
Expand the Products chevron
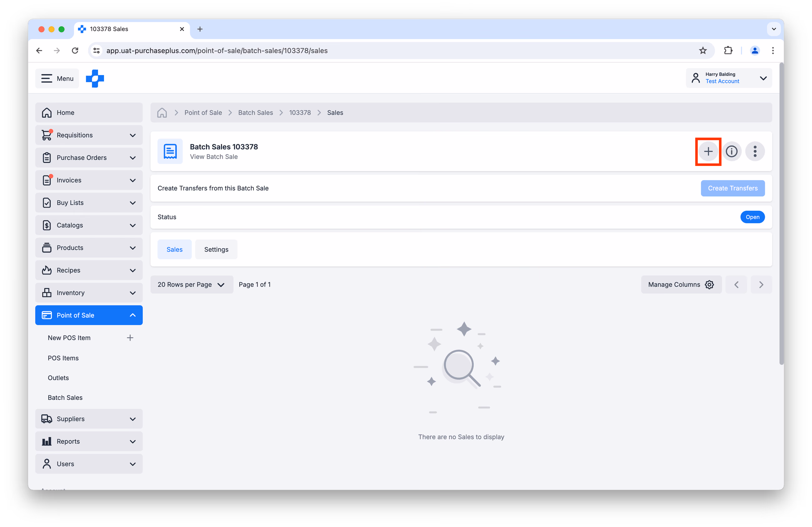[x=133, y=248]
